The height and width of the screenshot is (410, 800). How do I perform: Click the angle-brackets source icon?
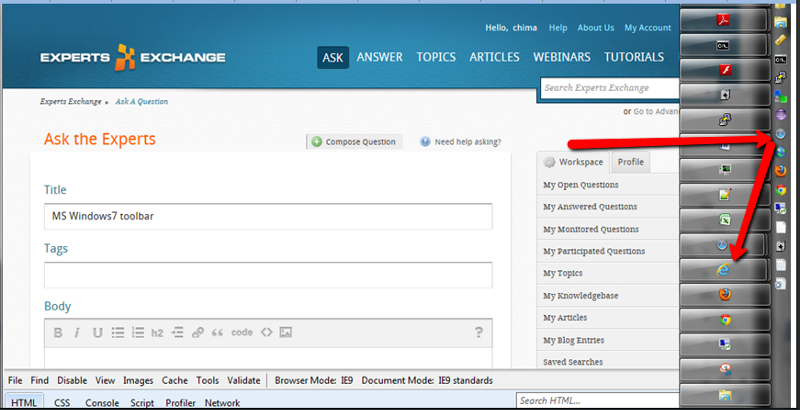tap(266, 332)
